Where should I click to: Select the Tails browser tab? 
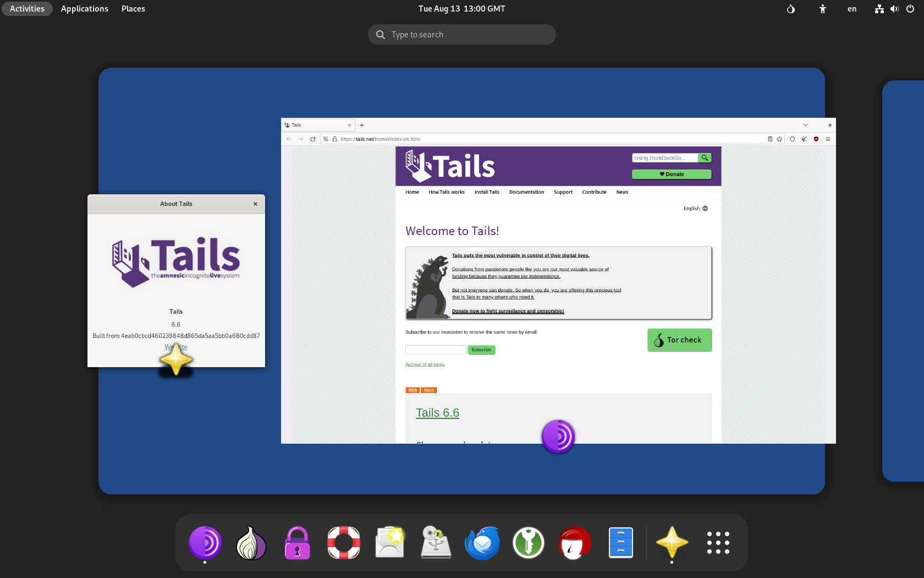[318, 125]
